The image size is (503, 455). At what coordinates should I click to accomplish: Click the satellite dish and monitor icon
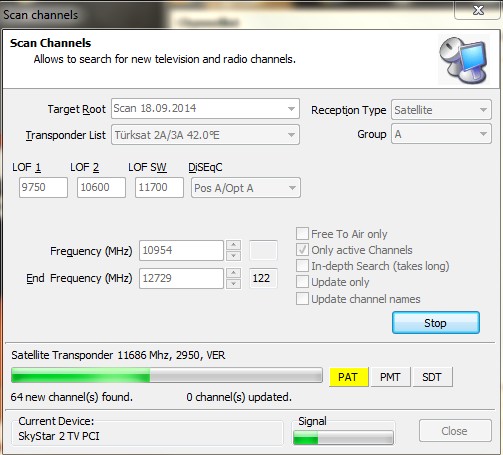click(464, 60)
